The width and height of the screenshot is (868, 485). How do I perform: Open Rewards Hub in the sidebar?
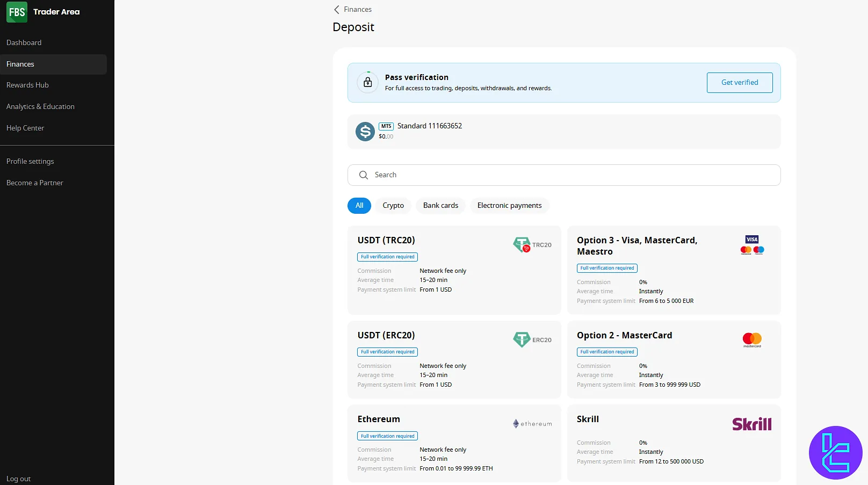[x=27, y=85]
